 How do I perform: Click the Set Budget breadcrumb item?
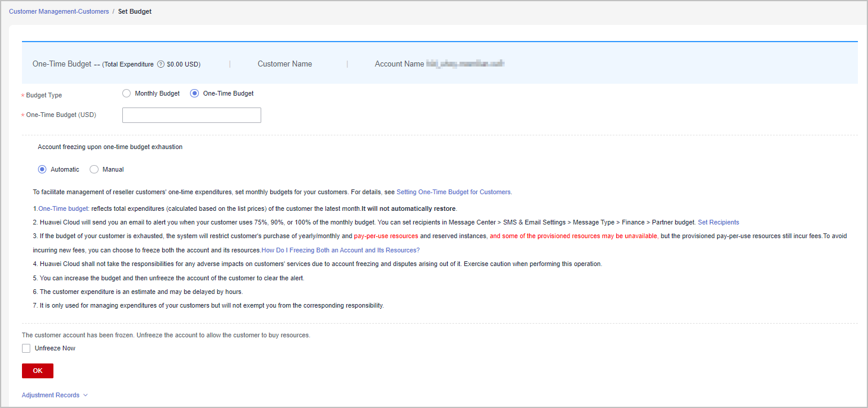(135, 11)
